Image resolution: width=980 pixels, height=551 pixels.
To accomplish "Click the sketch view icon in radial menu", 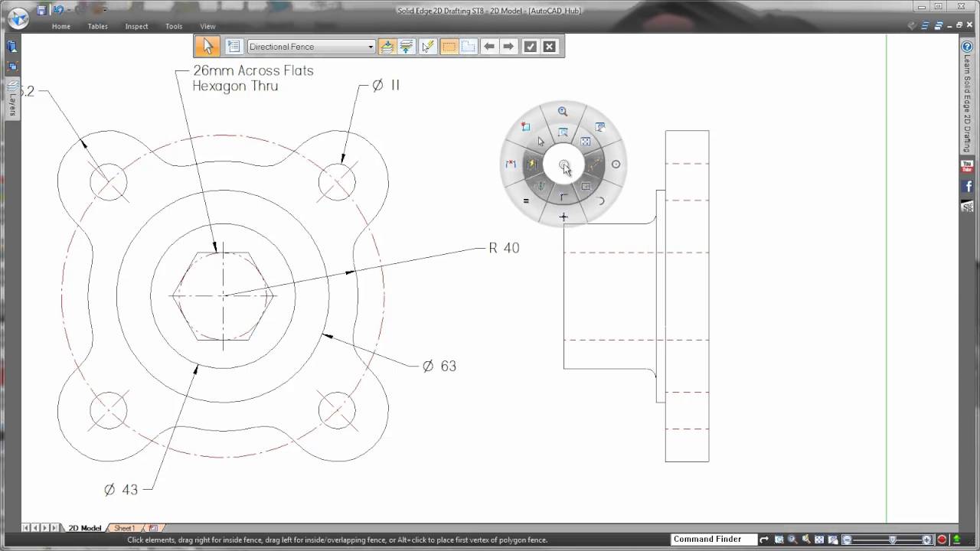I will [x=600, y=127].
